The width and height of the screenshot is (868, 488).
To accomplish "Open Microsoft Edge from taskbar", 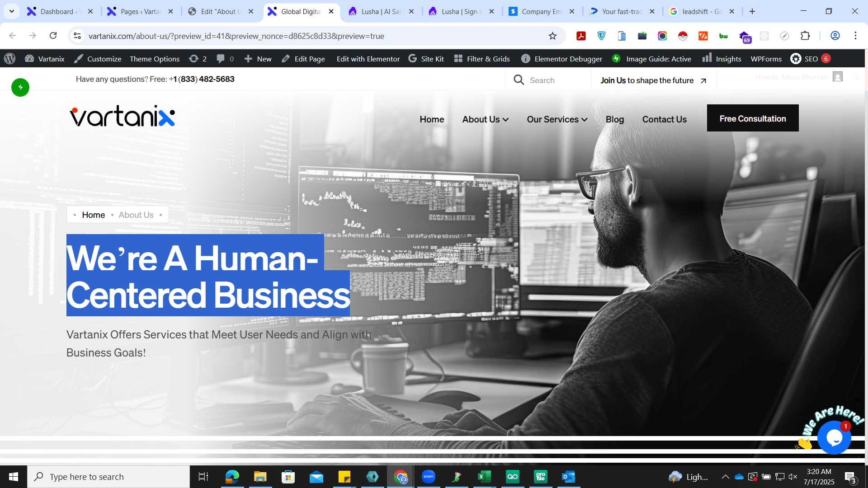I will pos(232,477).
